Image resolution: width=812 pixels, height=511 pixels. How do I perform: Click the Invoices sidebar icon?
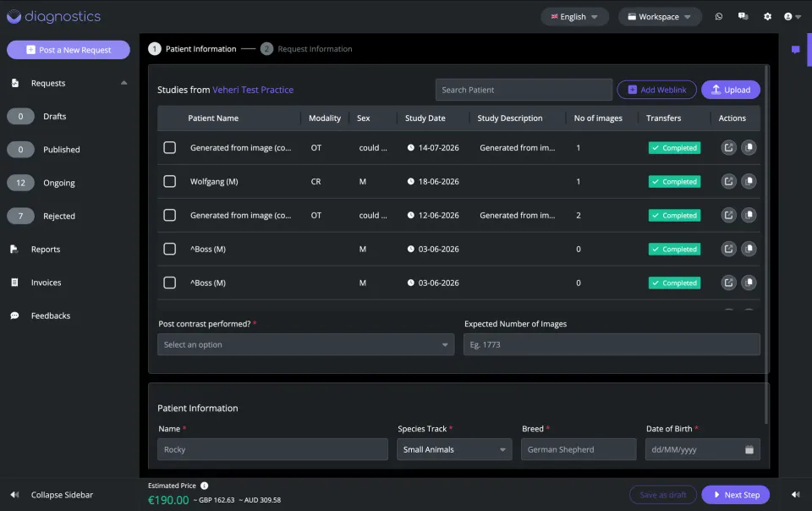pos(14,283)
